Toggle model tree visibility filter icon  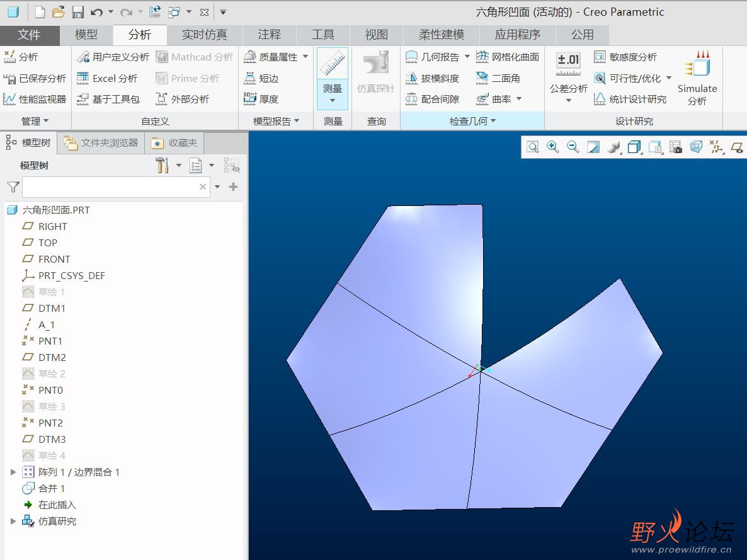(x=232, y=166)
